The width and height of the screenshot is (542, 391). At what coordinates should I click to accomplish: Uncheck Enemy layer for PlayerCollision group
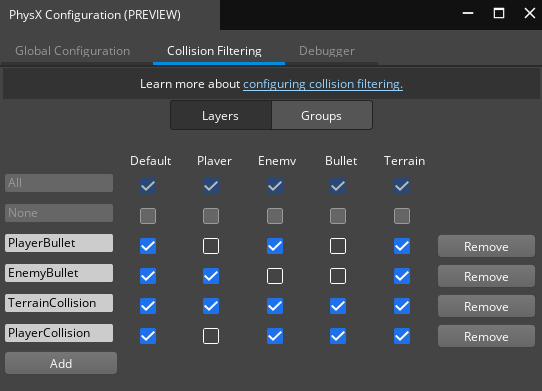click(x=275, y=336)
